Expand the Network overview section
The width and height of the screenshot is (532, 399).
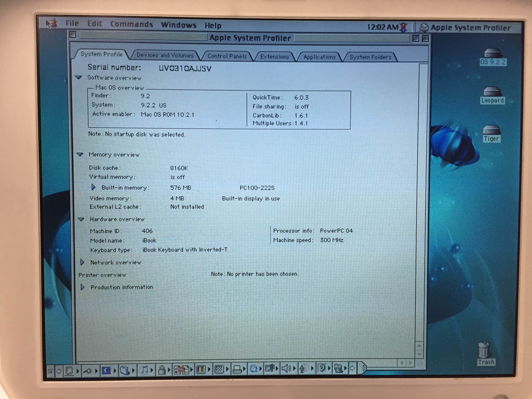click(82, 262)
